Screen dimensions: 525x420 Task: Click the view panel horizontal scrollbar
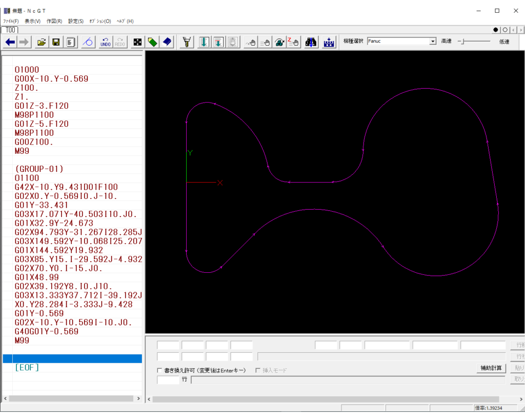[x=326, y=399]
